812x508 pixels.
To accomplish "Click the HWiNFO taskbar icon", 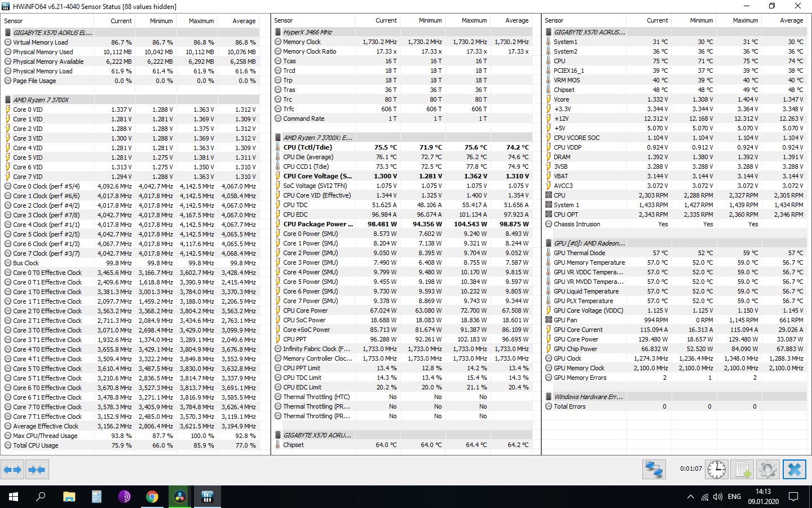I will point(207,497).
